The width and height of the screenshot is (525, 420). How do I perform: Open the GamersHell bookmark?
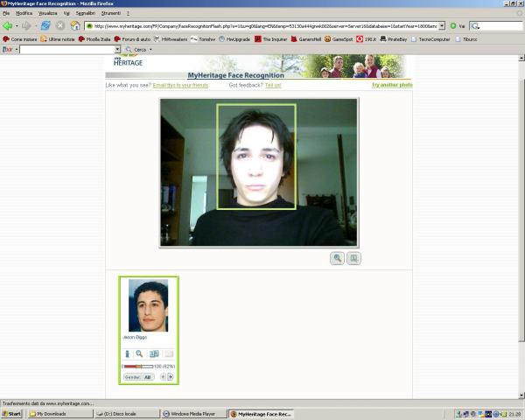point(305,39)
